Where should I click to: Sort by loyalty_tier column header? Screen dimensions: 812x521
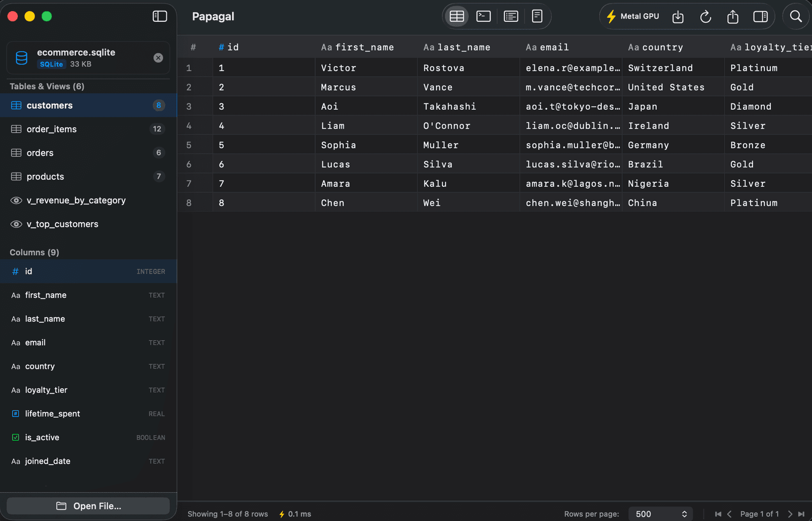[769, 47]
